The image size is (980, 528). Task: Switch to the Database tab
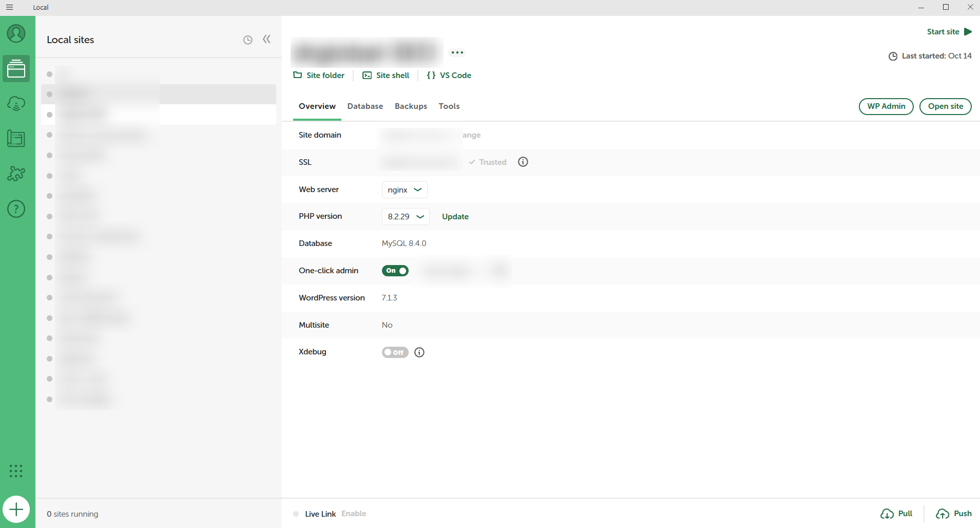pos(365,106)
